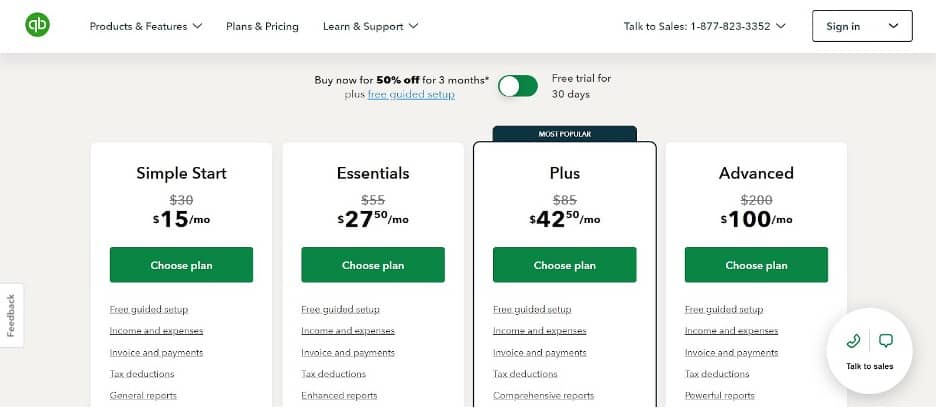
Task: Click Income and expenses under Simple Start
Action: (156, 331)
